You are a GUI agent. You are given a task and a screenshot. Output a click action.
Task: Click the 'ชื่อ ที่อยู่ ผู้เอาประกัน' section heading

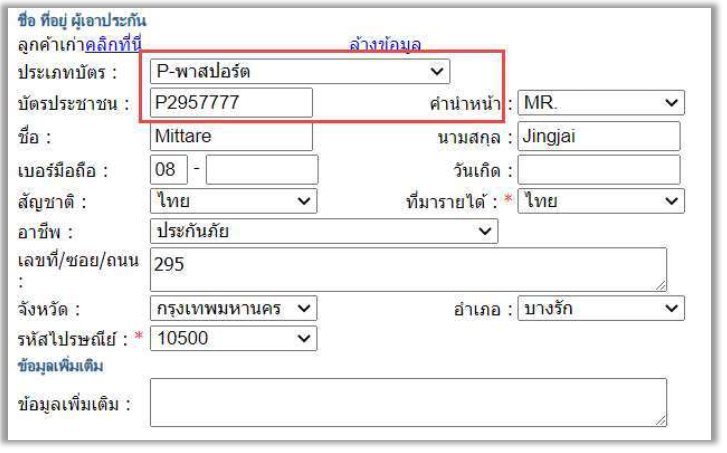[x=82, y=20]
